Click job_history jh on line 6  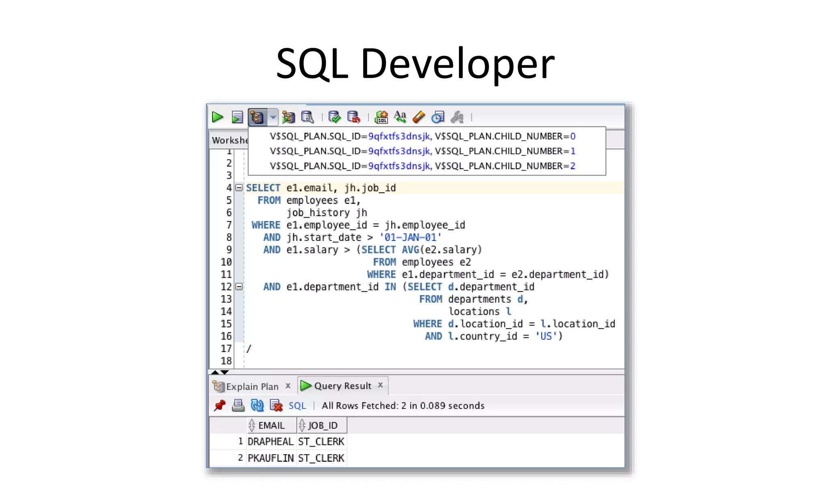(327, 213)
